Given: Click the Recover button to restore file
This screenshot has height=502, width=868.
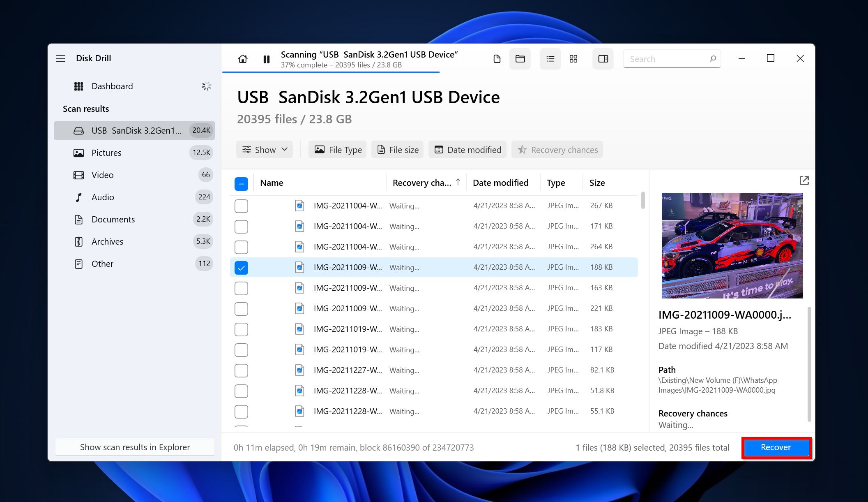Looking at the screenshot, I should point(776,447).
